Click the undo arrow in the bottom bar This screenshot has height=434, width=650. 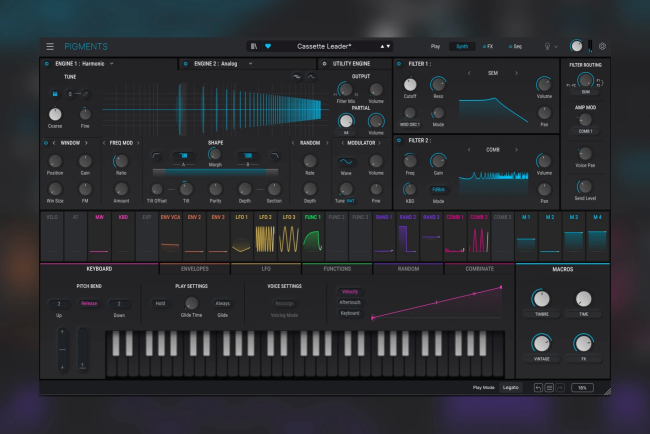coord(538,388)
